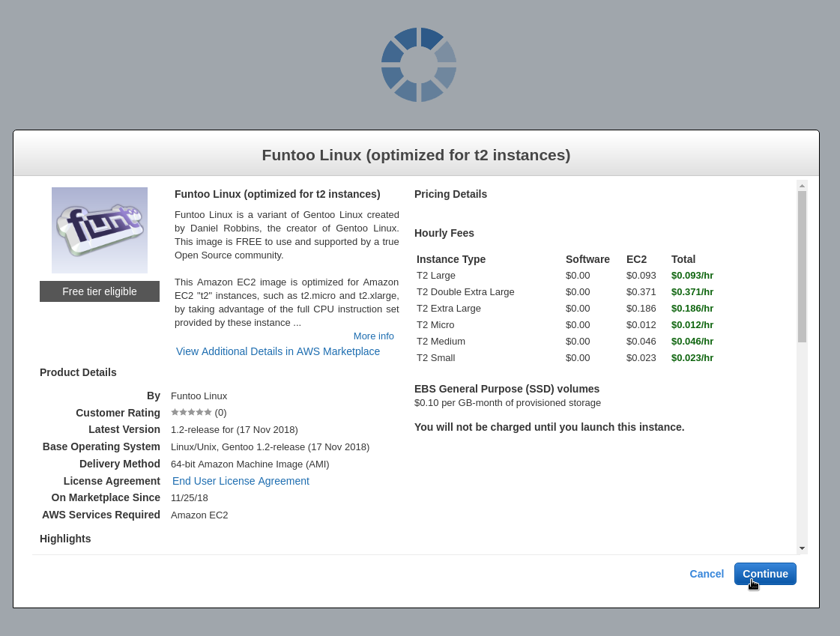840x636 pixels.
Task: Click the Pricing Details heading
Action: pyautogui.click(x=450, y=194)
